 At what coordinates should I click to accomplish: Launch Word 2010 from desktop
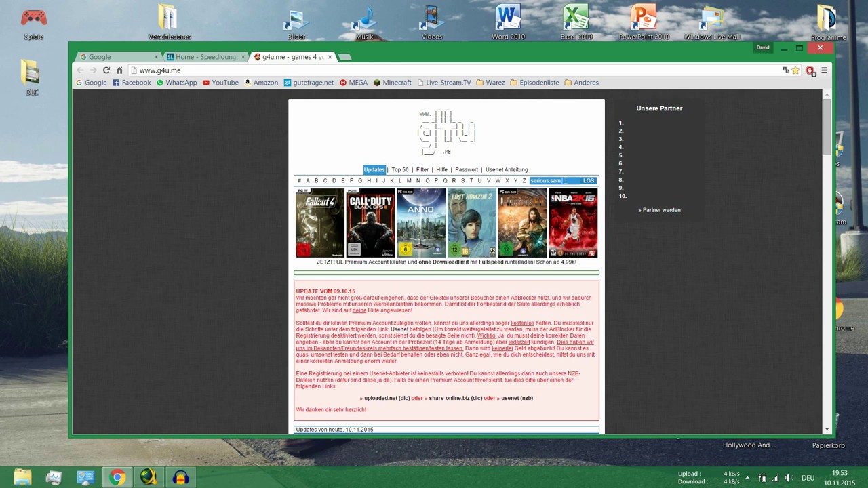point(508,23)
